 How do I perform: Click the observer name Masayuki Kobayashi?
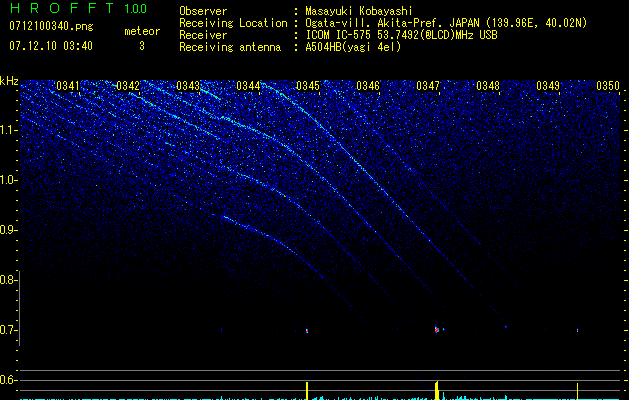coord(359,11)
